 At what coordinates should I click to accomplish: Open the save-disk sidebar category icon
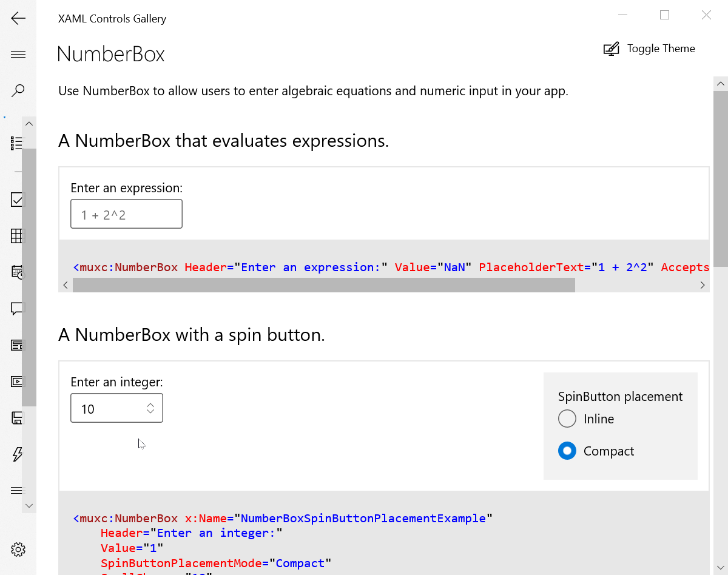[17, 418]
